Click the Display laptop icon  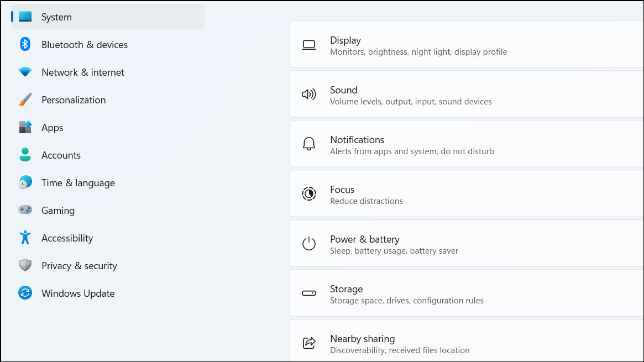tap(309, 45)
